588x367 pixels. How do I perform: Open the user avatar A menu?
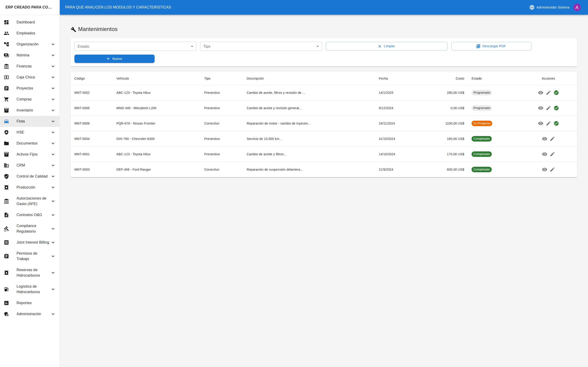(577, 7)
